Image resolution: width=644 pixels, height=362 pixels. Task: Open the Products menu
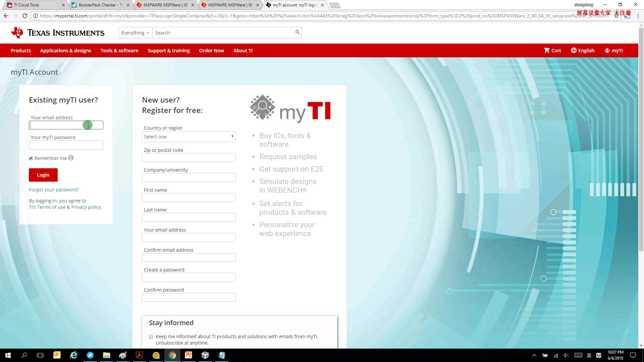point(21,50)
